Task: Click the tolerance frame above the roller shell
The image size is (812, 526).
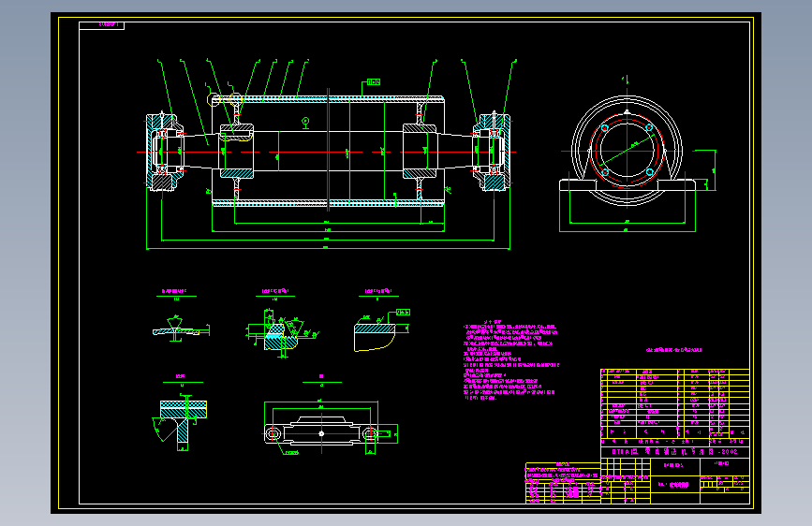Action: 374,81
